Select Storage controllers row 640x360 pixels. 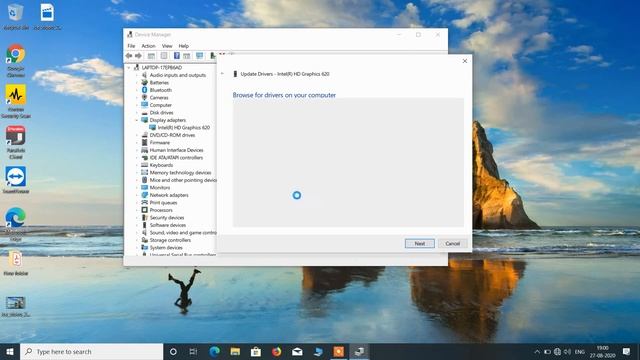point(166,240)
